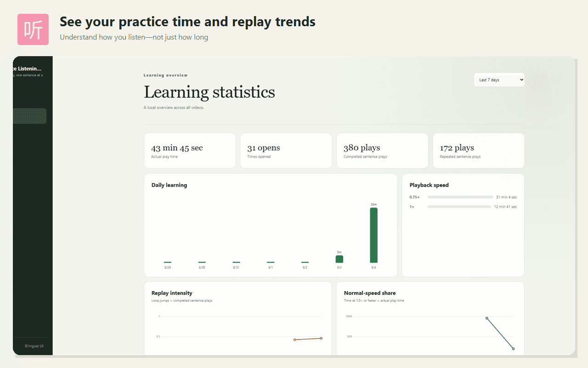Click the 31 min 4 sec duration value

click(x=506, y=197)
